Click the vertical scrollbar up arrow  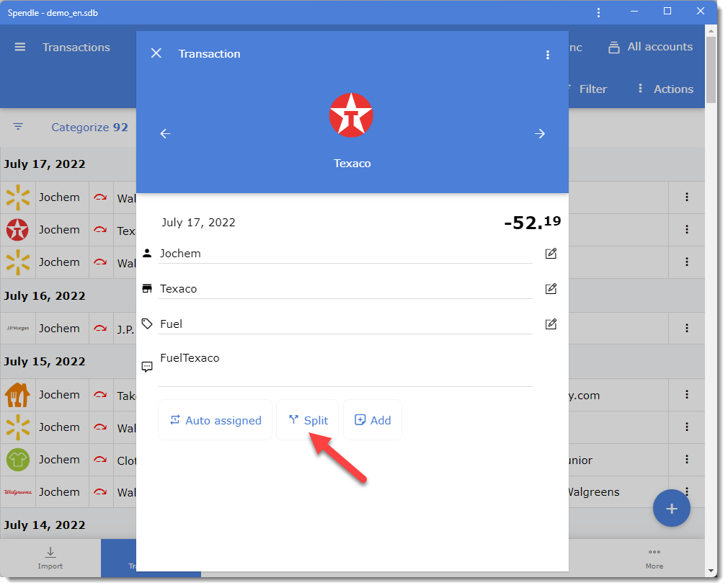pos(711,31)
